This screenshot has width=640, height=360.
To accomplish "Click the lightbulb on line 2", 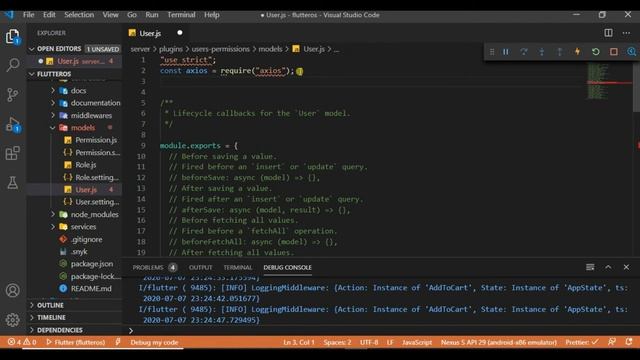I will click(x=300, y=71).
